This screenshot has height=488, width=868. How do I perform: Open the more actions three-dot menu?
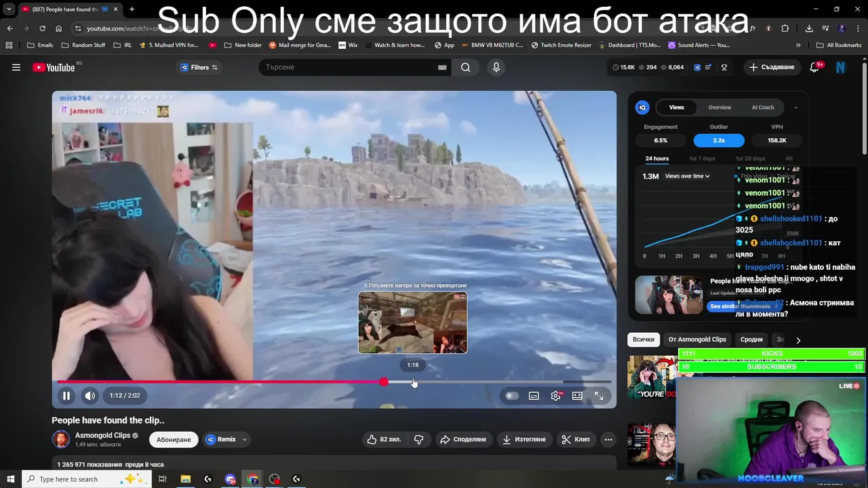pos(608,439)
